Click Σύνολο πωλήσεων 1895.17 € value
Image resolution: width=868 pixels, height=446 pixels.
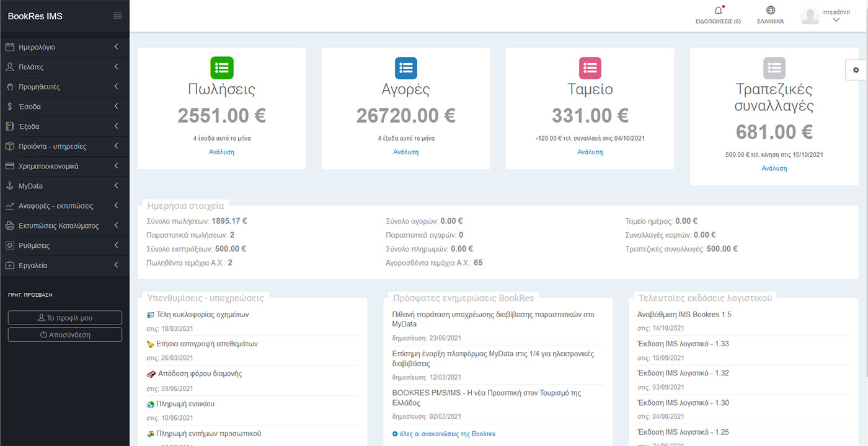click(x=229, y=221)
